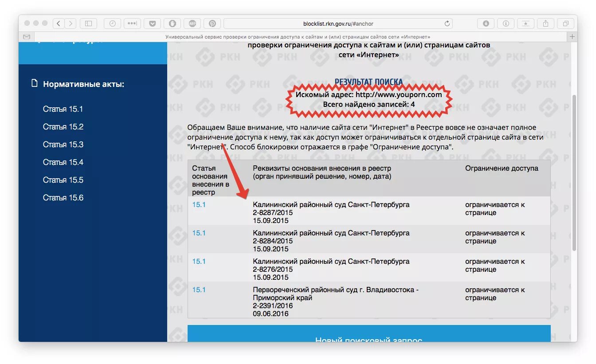Select the Всего найдено записей: 4 text

pyautogui.click(x=369, y=105)
